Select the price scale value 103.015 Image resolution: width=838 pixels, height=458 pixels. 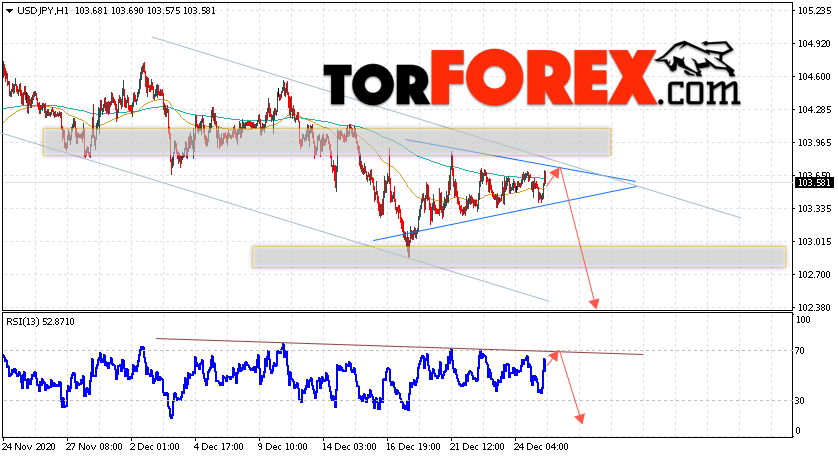click(814, 242)
